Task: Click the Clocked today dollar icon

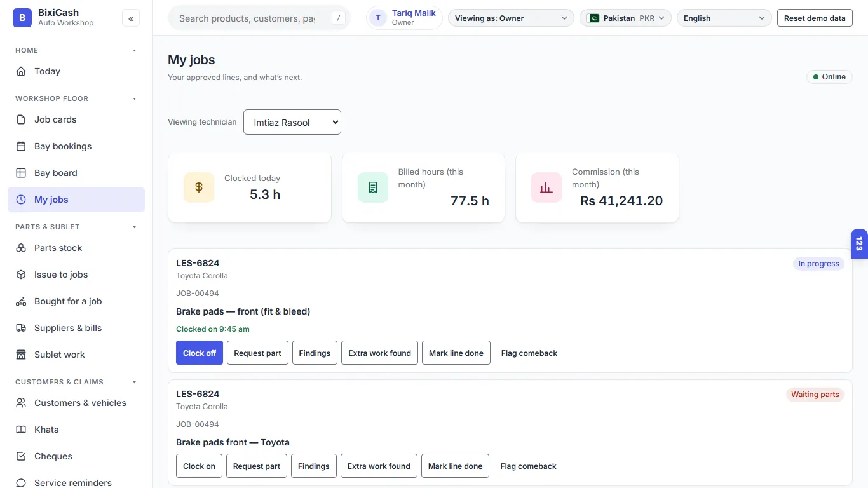Action: (199, 187)
